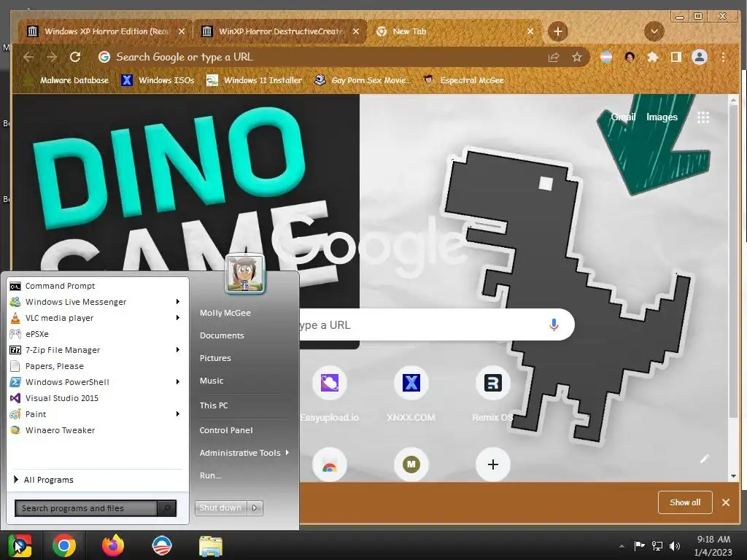Open the tab search dropdown chevron
The height and width of the screenshot is (560, 747).
(x=654, y=31)
